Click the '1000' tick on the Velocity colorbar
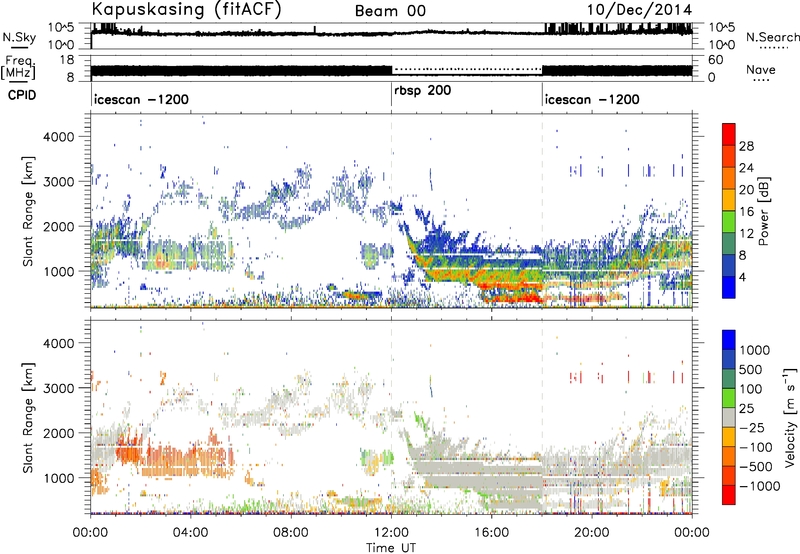The height and width of the screenshot is (554, 800). pos(754,350)
